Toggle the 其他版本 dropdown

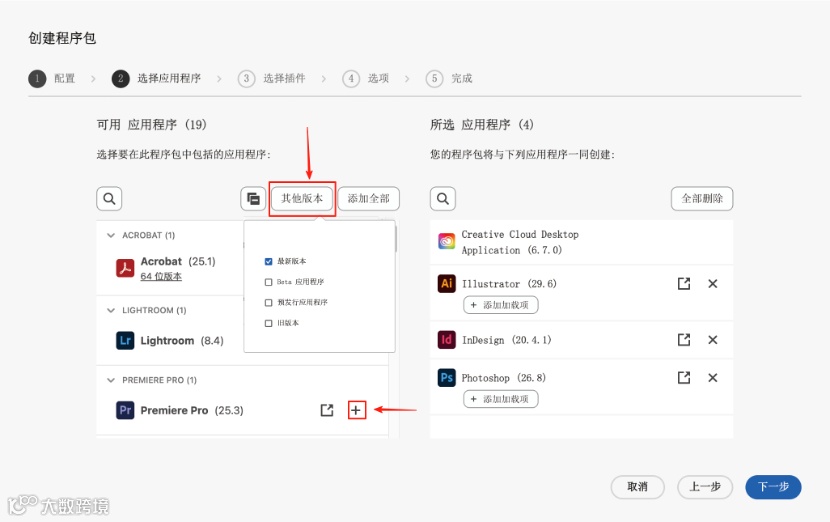302,199
